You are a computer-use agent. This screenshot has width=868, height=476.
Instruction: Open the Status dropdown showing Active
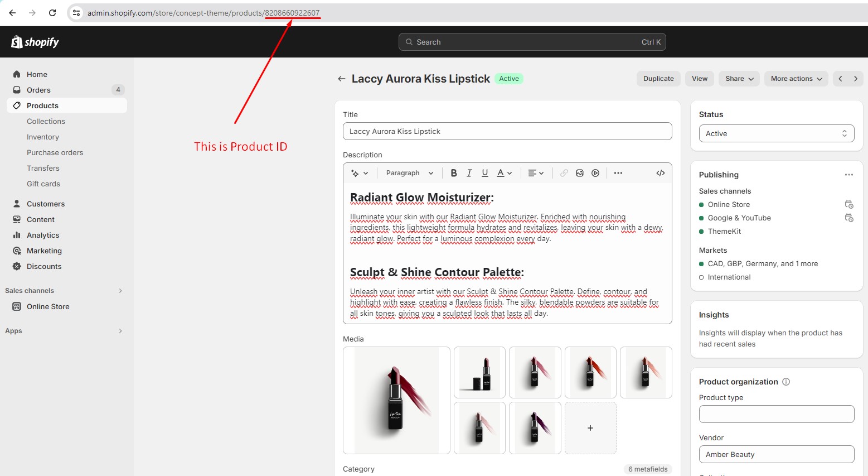(x=776, y=133)
